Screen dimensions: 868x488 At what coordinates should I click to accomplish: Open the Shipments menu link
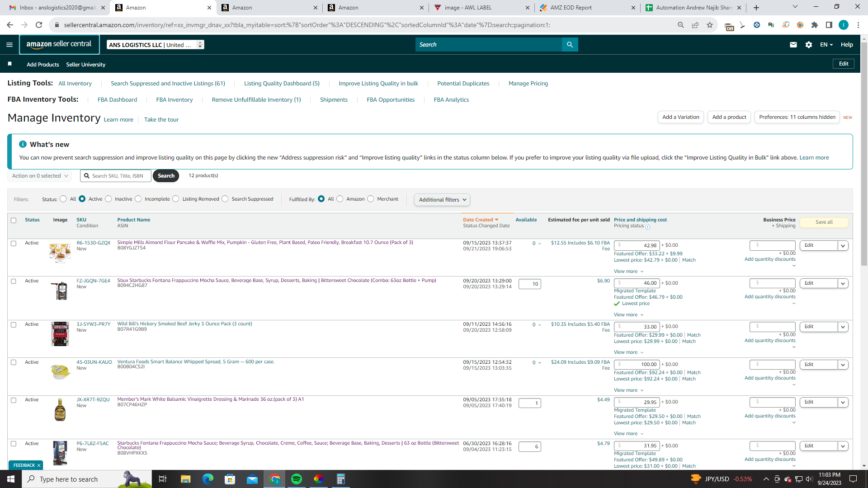point(334,100)
